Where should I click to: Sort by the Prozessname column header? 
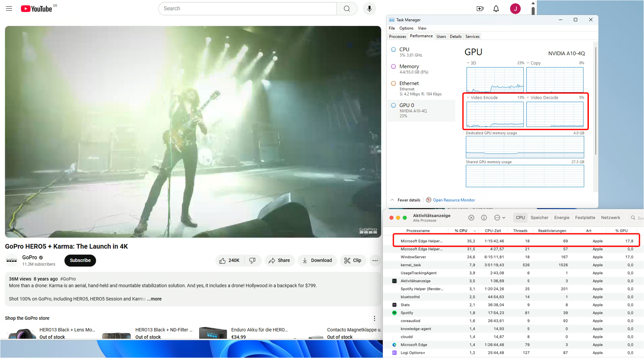(x=418, y=231)
